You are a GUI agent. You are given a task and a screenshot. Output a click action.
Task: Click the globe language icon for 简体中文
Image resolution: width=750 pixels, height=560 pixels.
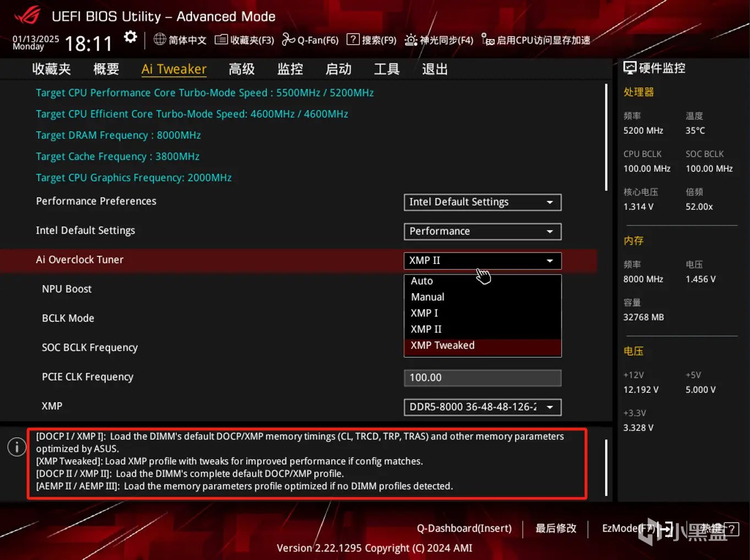click(160, 39)
